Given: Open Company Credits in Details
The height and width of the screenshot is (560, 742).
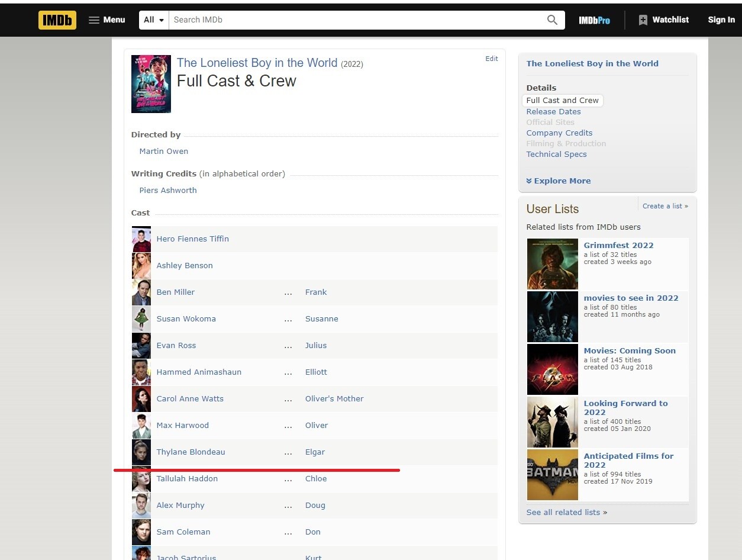Looking at the screenshot, I should (x=559, y=133).
